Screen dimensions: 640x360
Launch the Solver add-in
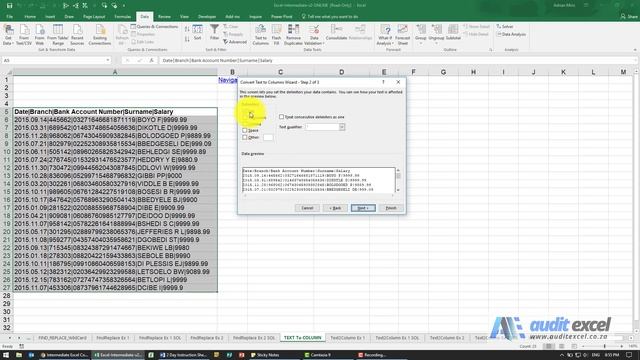505,27
